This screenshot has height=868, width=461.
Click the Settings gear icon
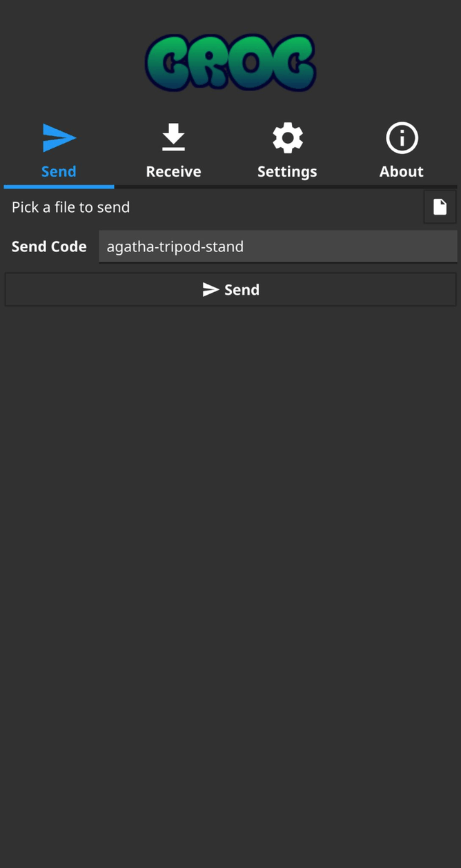(x=287, y=137)
